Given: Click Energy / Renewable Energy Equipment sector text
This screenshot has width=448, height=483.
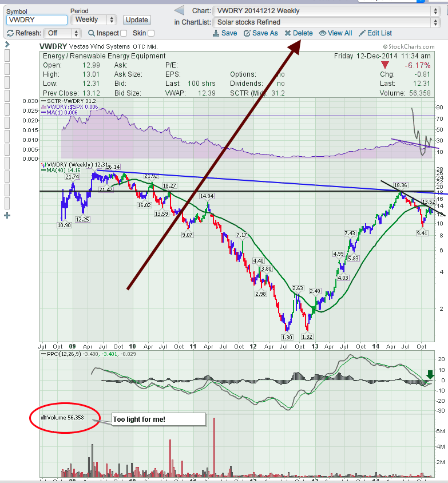Looking at the screenshot, I should tap(104, 56).
